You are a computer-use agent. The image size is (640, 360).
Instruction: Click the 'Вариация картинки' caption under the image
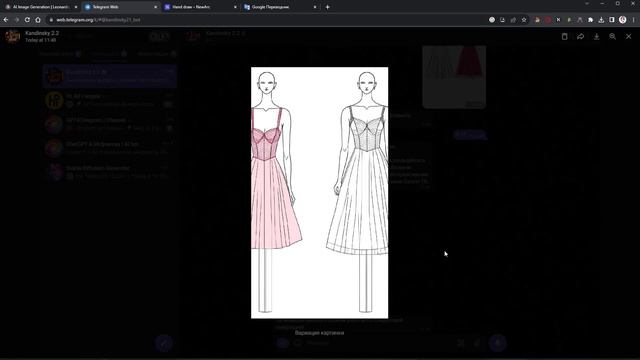tap(319, 333)
